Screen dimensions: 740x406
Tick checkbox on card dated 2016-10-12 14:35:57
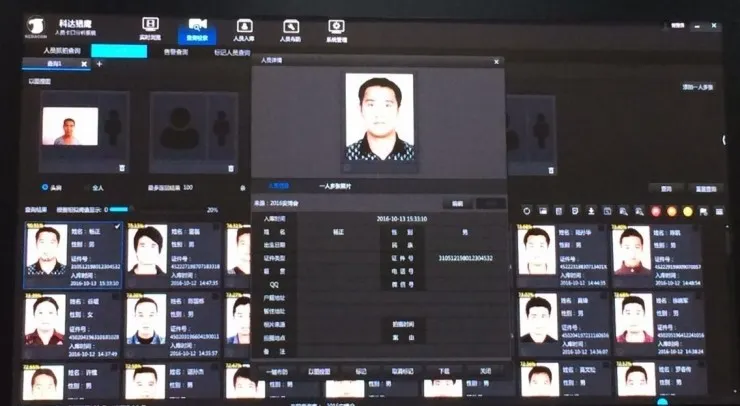(x=215, y=297)
